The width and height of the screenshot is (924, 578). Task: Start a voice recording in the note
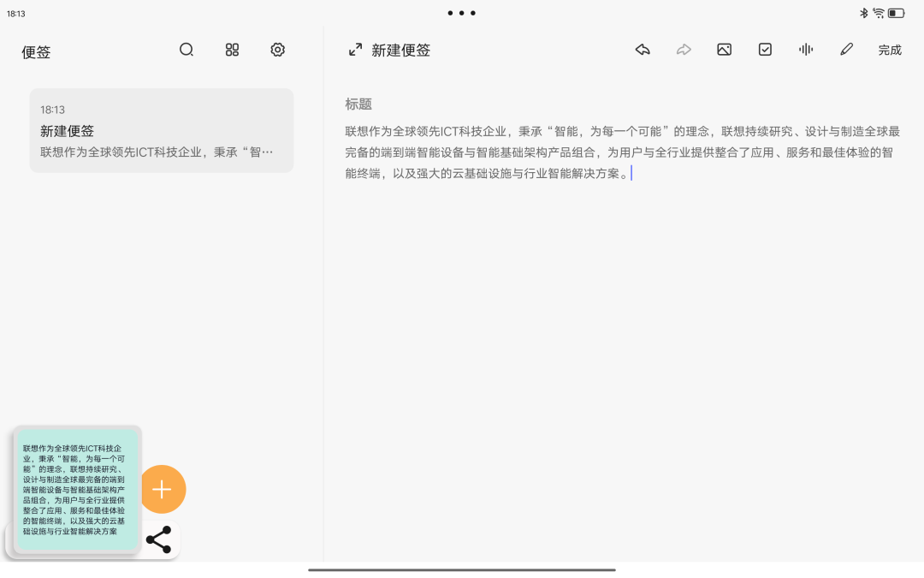pyautogui.click(x=806, y=50)
